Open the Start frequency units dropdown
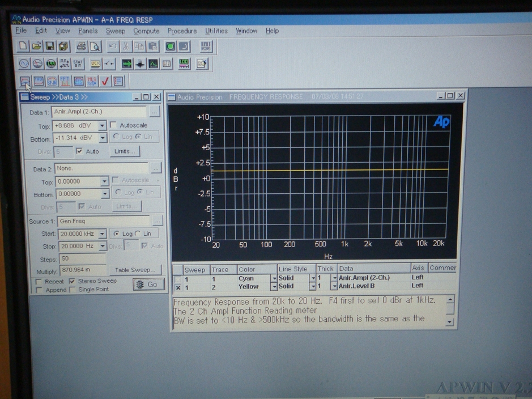Viewport: 532px width, 399px height. tap(102, 234)
